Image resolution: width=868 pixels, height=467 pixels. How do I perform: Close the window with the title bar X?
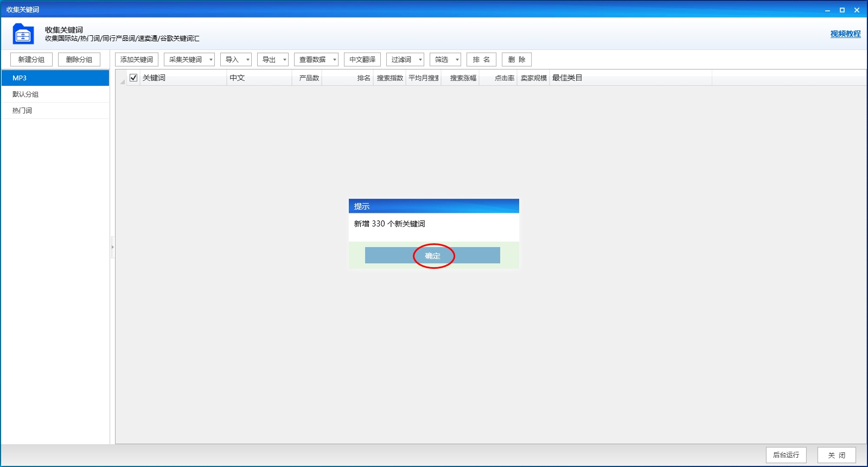[857, 10]
